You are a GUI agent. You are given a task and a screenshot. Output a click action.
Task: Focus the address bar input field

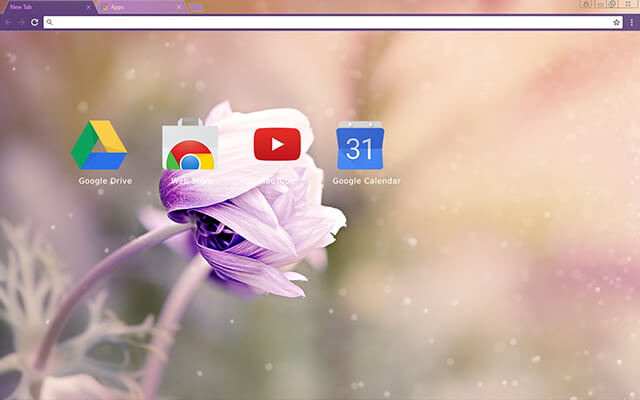(x=333, y=22)
